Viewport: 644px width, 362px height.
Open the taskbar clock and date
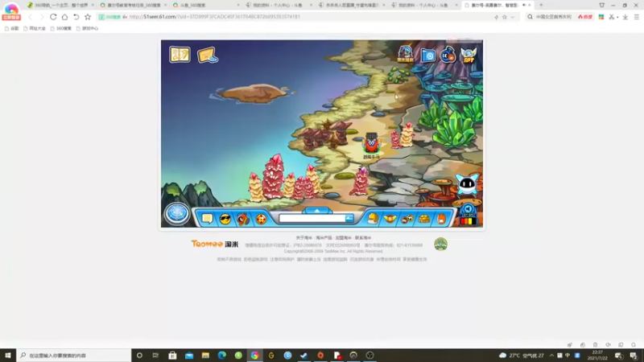coord(597,356)
